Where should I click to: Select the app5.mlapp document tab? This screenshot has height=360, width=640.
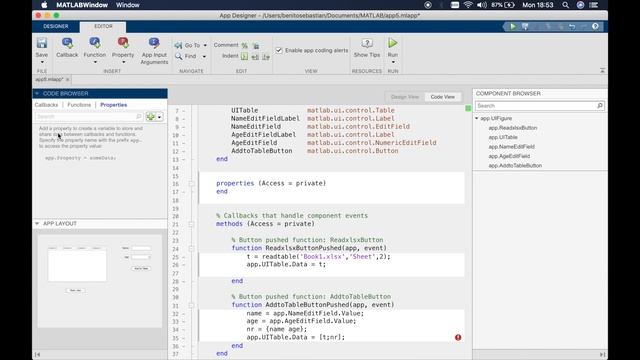[49, 79]
